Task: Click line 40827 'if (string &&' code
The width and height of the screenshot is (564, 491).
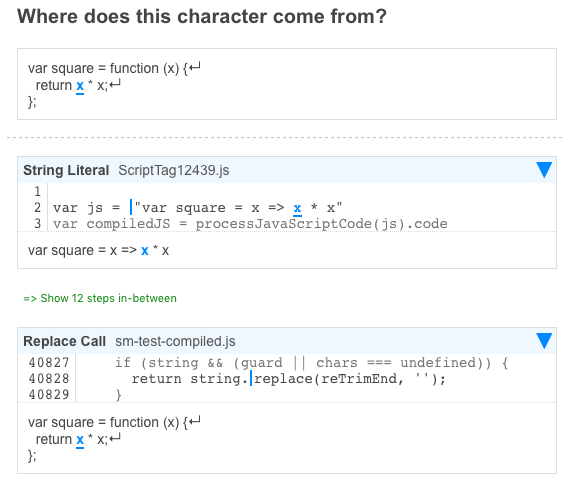Action: pyautogui.click(x=311, y=363)
